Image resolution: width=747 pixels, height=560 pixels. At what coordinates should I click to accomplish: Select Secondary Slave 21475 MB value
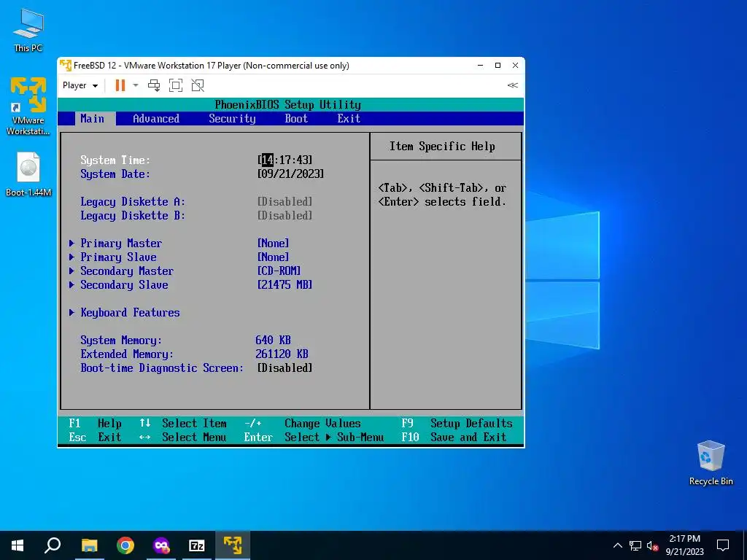285,285
